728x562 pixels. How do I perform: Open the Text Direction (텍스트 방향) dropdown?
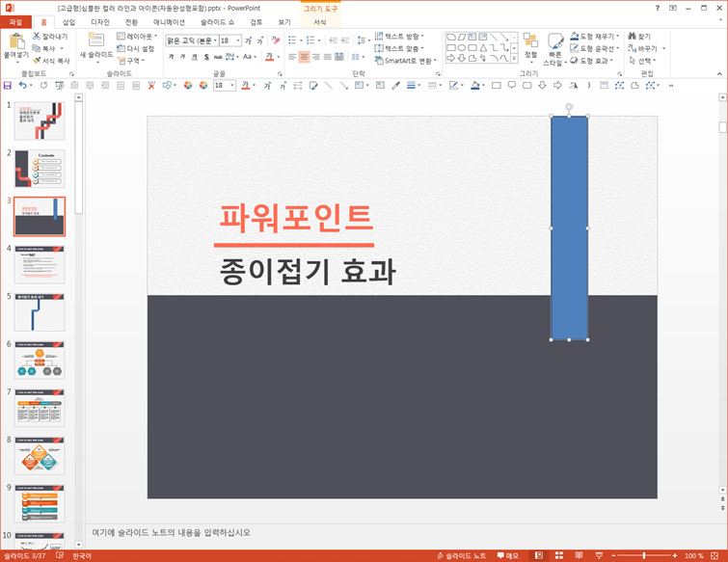[399, 36]
